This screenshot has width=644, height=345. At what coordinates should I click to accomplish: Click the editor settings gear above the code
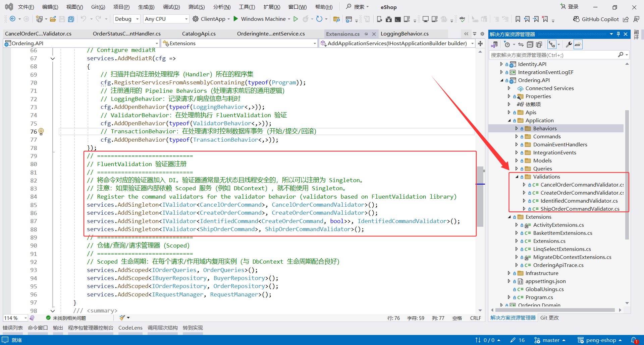[x=482, y=34]
